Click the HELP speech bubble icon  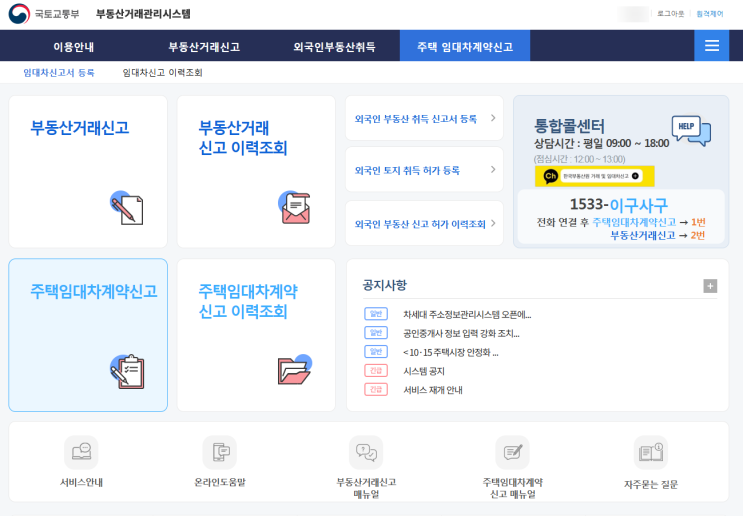691,130
